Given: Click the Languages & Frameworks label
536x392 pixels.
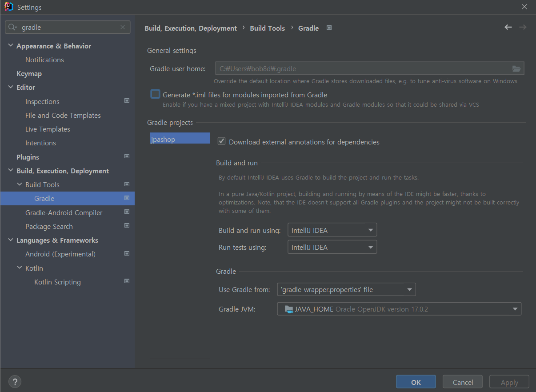Looking at the screenshot, I should [57, 240].
